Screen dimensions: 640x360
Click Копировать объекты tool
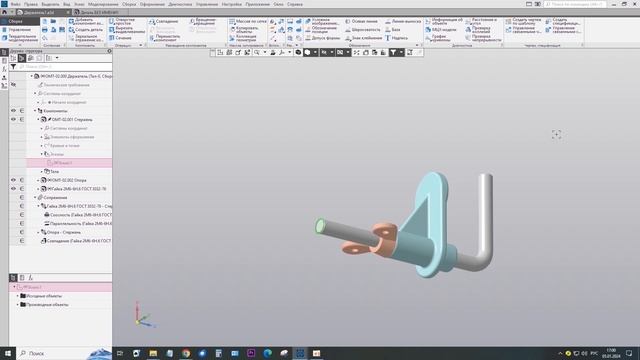click(244, 30)
